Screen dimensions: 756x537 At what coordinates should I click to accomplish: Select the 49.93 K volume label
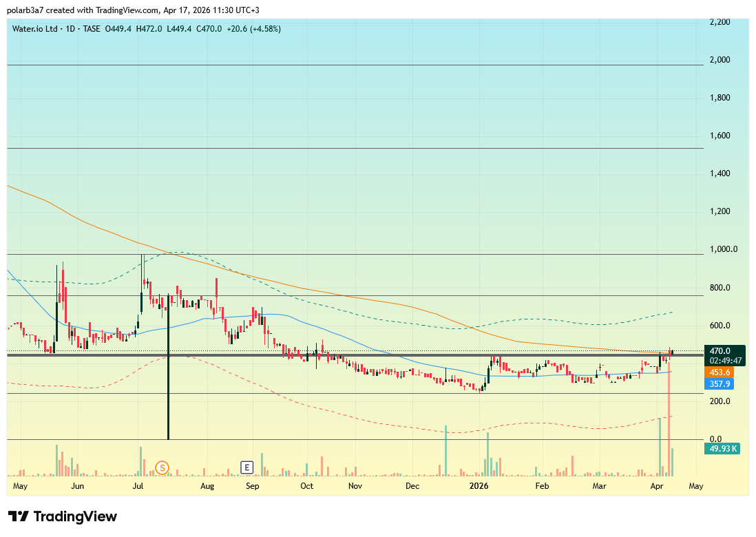point(724,449)
